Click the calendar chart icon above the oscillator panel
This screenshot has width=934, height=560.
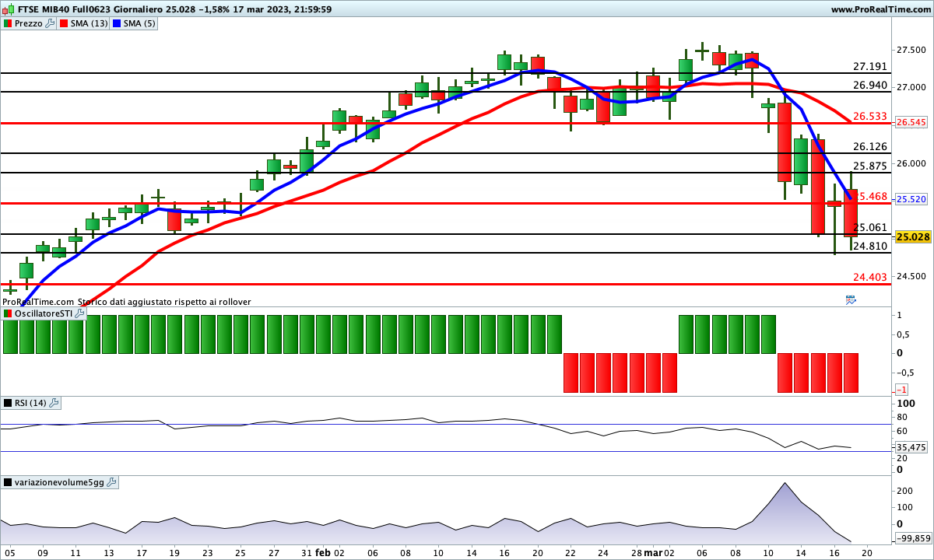(x=850, y=299)
